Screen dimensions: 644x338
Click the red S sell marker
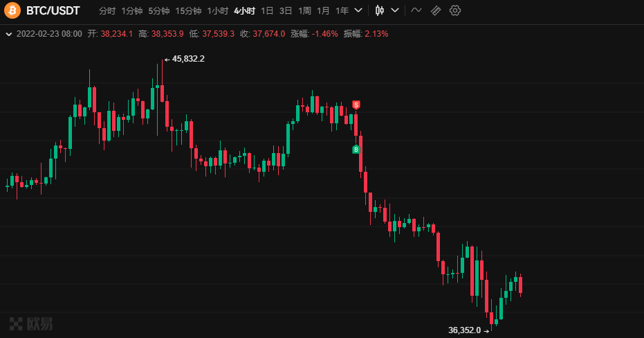(356, 105)
